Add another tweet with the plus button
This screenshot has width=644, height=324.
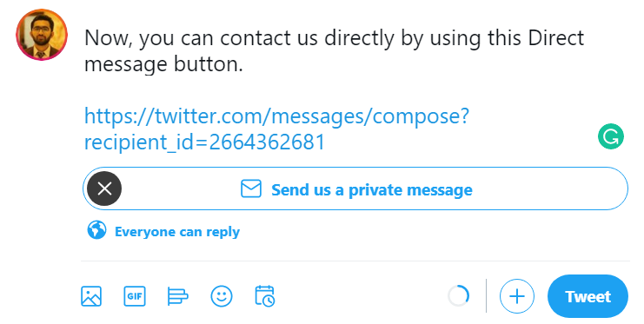517,296
